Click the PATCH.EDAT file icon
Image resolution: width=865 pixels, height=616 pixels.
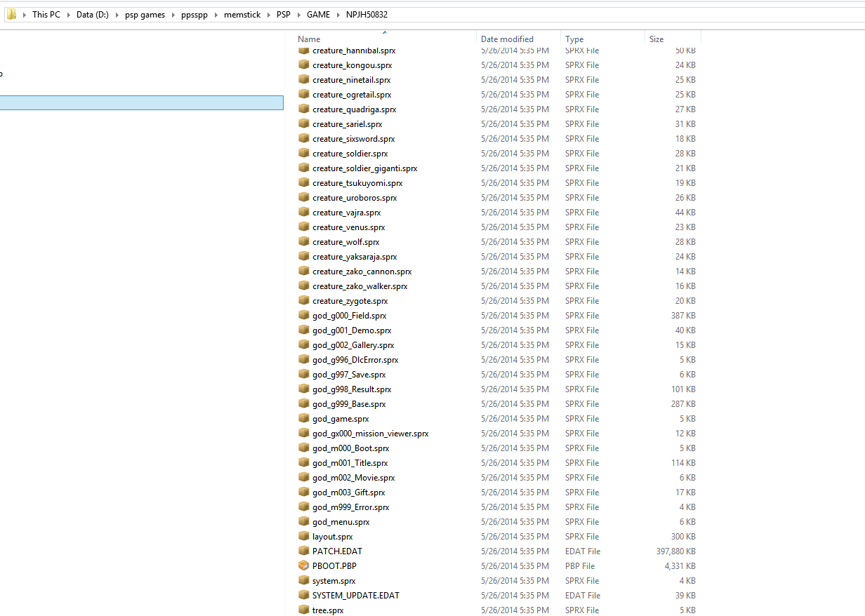pyautogui.click(x=303, y=551)
